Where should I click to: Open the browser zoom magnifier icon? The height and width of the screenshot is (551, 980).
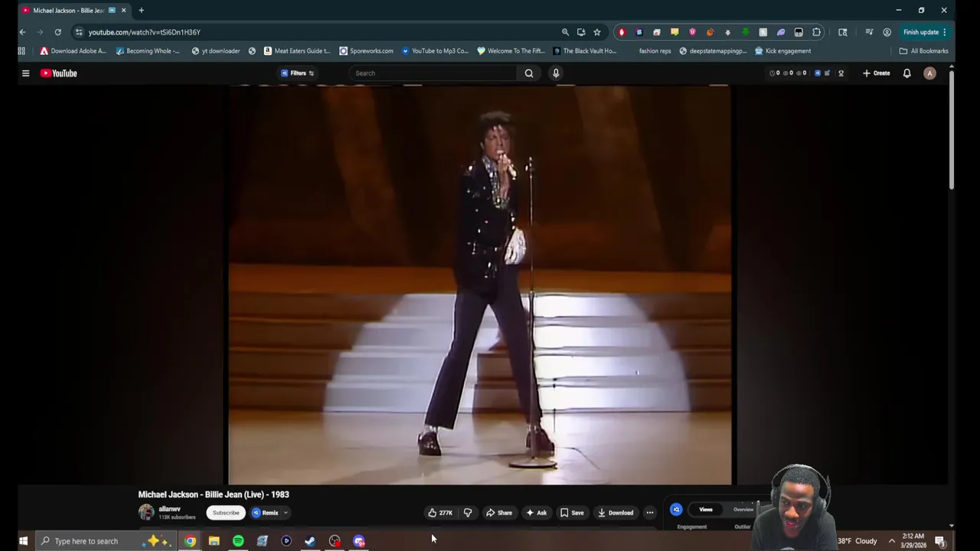coord(565,32)
